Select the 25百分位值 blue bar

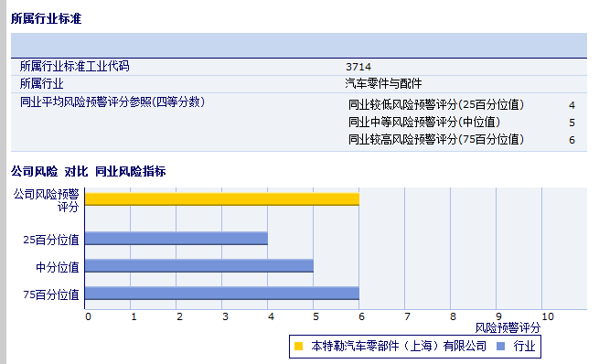click(176, 239)
